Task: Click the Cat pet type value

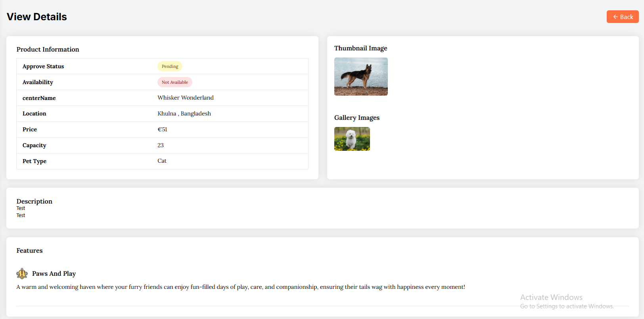Action: pyautogui.click(x=162, y=161)
